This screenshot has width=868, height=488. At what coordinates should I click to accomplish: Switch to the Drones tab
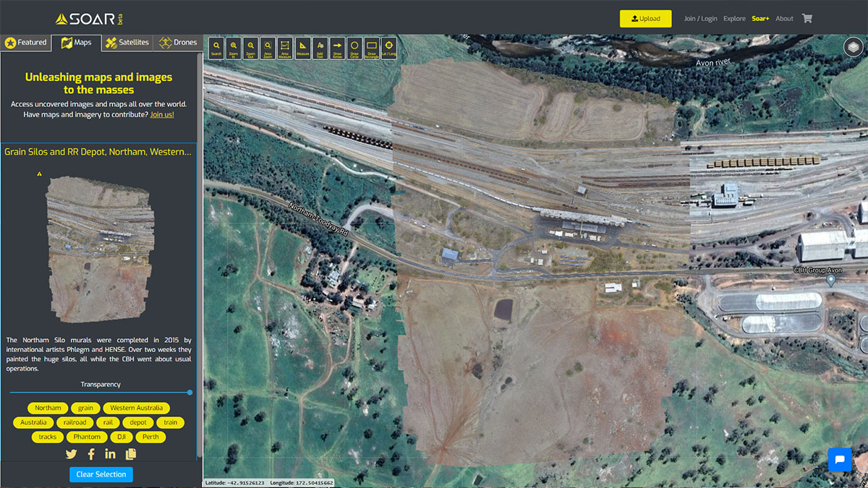point(178,43)
